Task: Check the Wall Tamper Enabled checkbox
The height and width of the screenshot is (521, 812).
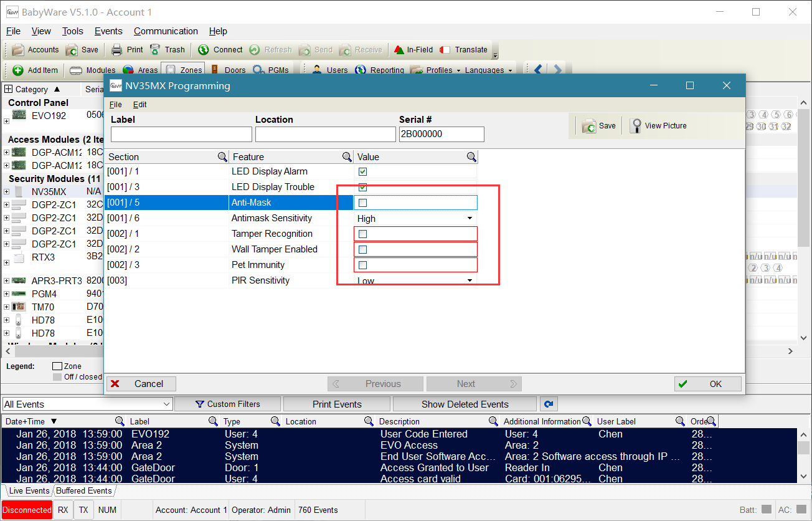Action: (363, 249)
